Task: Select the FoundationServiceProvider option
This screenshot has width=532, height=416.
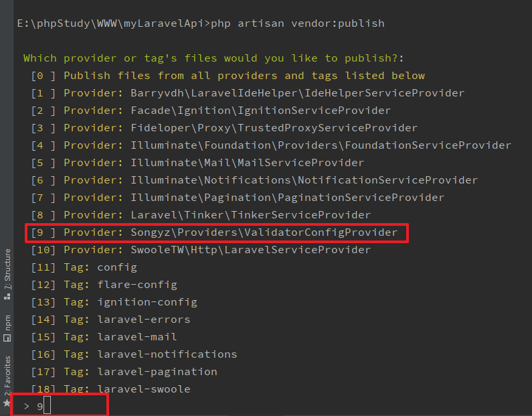Action: click(x=271, y=145)
